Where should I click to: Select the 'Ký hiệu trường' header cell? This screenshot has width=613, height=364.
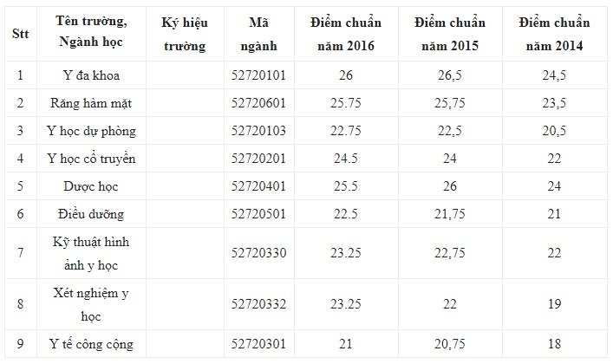click(x=185, y=35)
